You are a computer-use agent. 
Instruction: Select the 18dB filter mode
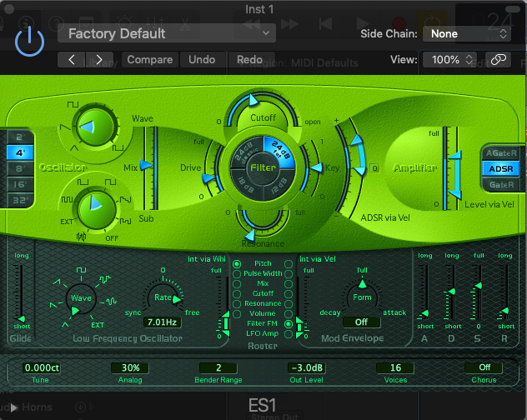tap(246, 183)
